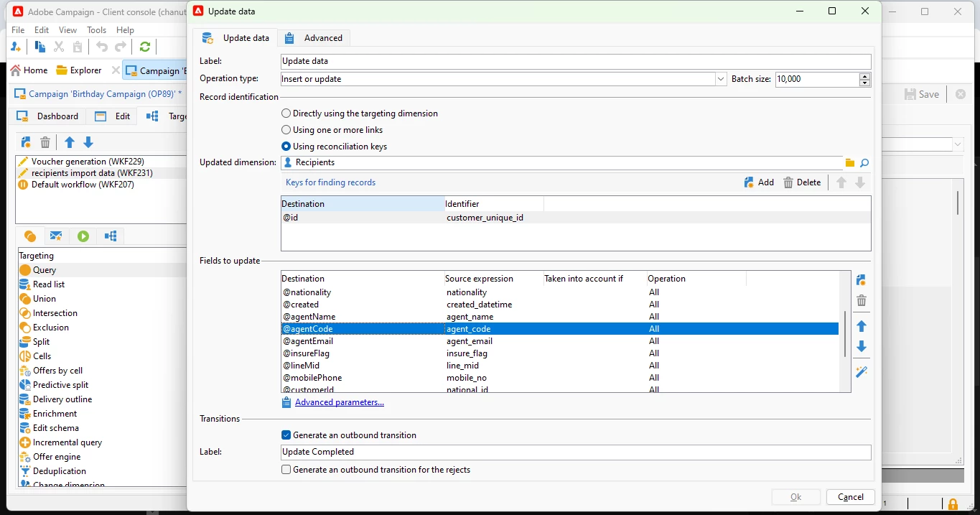Open the Dashboard tab of the campaign
The width and height of the screenshot is (980, 515).
click(47, 116)
